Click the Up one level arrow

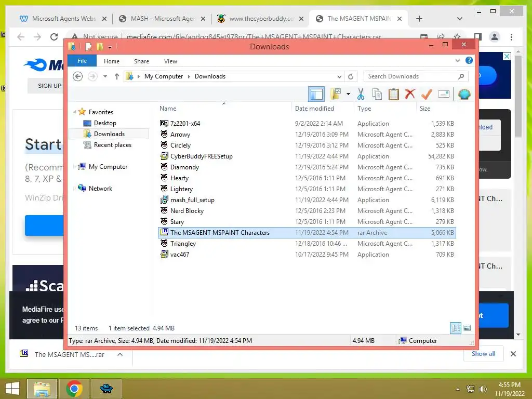(x=117, y=76)
